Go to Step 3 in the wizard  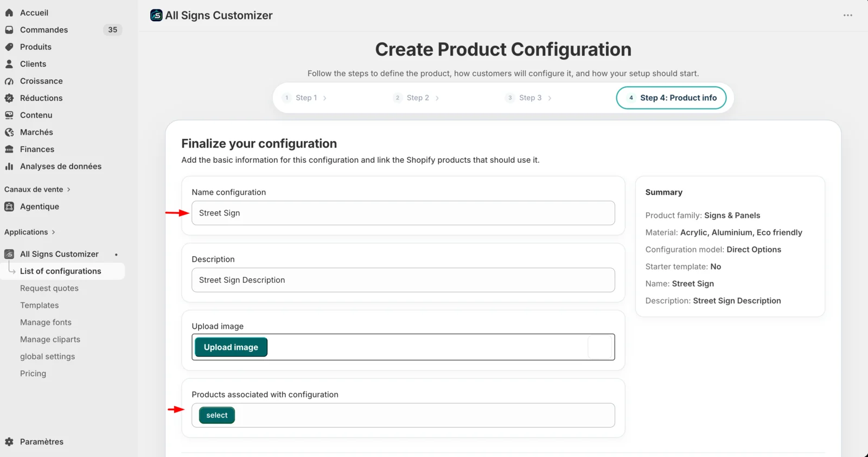(x=529, y=98)
